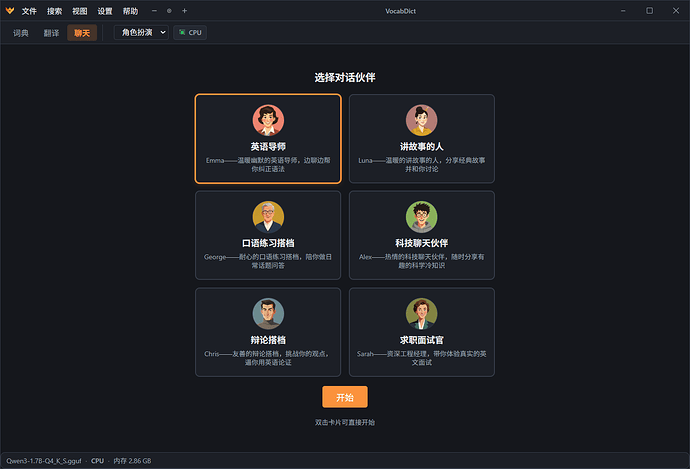Close the VocabDict window
The width and height of the screenshot is (690, 469).
[676, 11]
